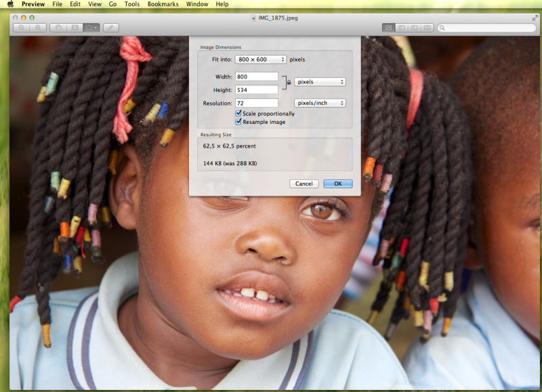This screenshot has height=392, width=542.
Task: Switch to content only view icon
Action: tap(388, 28)
